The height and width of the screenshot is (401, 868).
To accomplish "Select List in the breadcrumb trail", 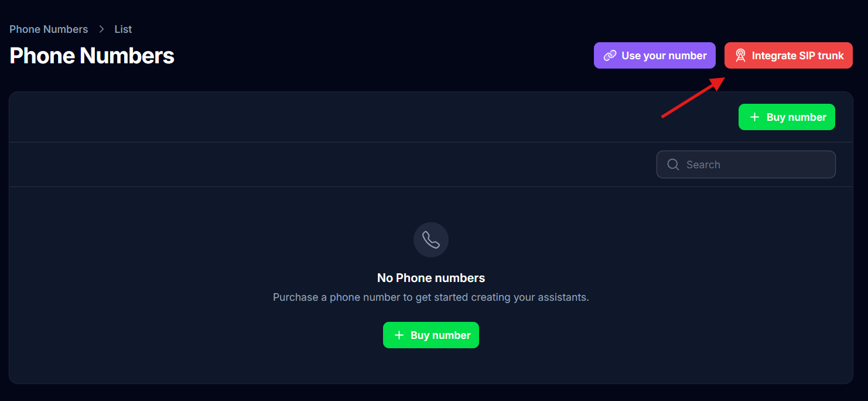I will pyautogui.click(x=123, y=29).
